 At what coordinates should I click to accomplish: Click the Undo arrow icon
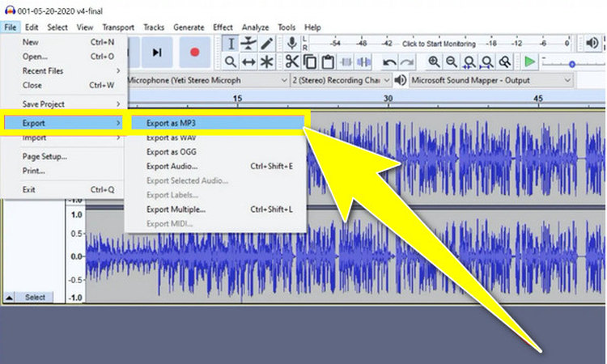click(x=389, y=62)
